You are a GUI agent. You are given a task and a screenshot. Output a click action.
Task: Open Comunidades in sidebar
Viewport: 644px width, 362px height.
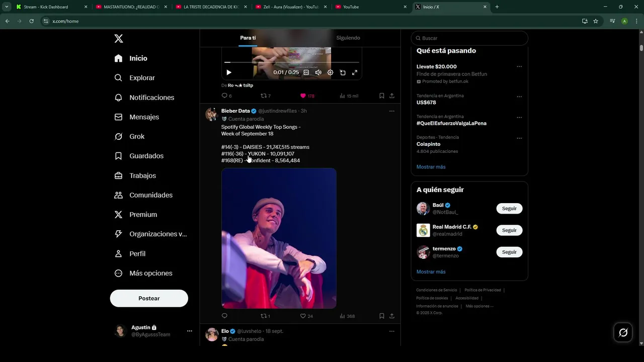(143, 195)
